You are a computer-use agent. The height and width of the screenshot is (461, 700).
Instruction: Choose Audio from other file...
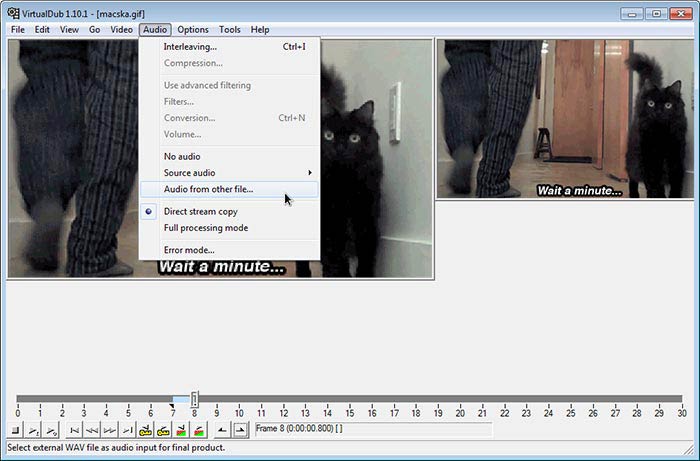click(x=208, y=189)
